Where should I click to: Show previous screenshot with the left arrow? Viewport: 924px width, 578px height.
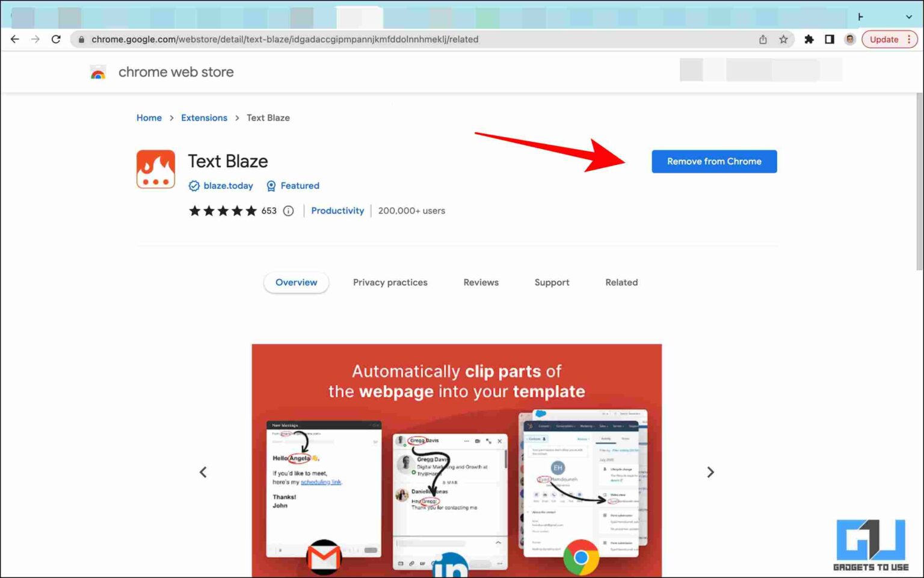[x=203, y=472]
